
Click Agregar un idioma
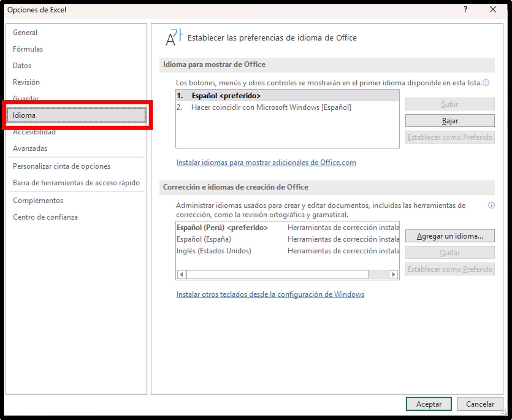[x=450, y=236]
